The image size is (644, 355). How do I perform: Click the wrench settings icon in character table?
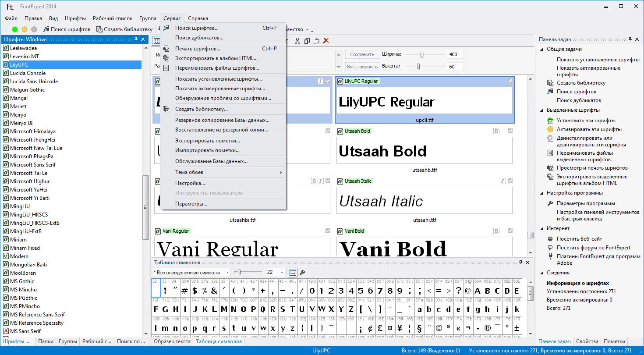coord(302,273)
